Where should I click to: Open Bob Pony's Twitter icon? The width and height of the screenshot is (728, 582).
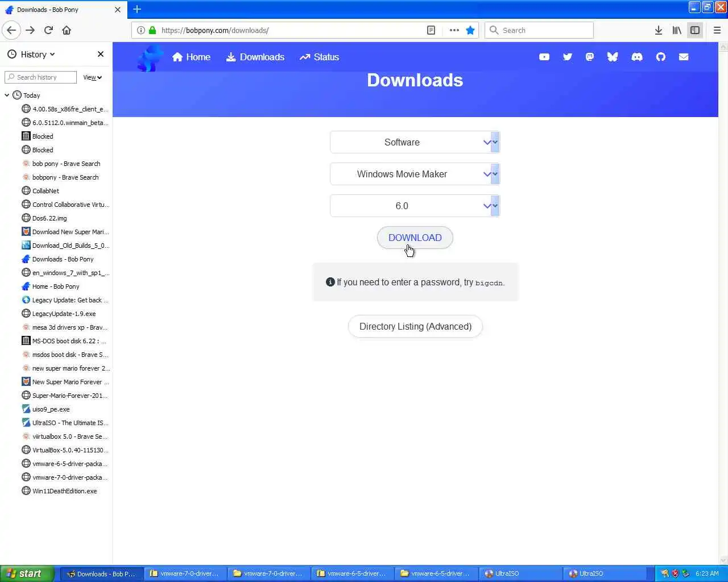[x=567, y=57]
